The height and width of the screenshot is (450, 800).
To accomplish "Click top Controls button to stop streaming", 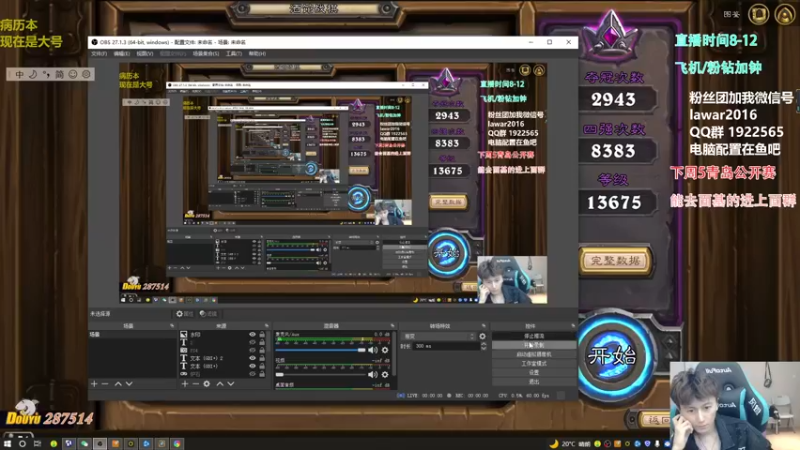I will click(534, 336).
